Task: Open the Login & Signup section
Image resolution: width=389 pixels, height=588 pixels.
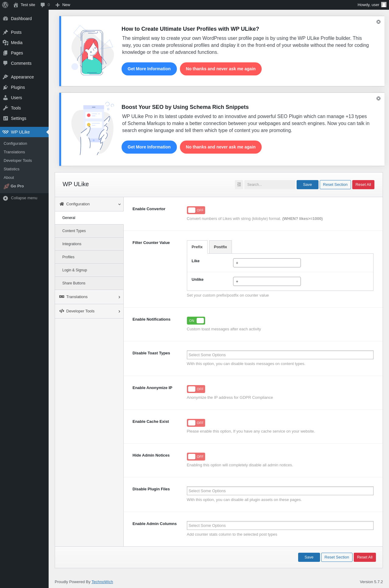Action: click(89, 270)
